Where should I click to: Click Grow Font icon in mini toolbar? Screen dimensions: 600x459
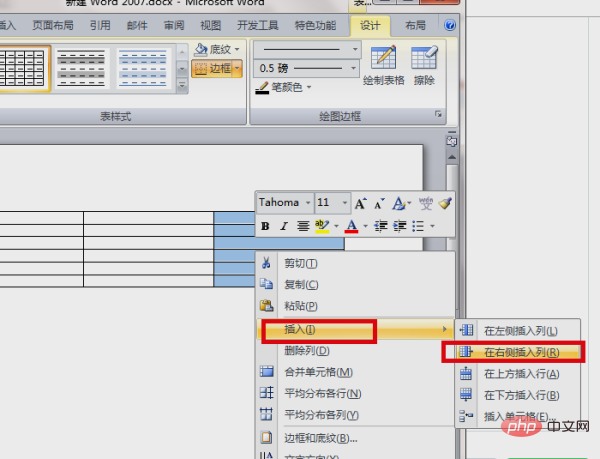[361, 203]
